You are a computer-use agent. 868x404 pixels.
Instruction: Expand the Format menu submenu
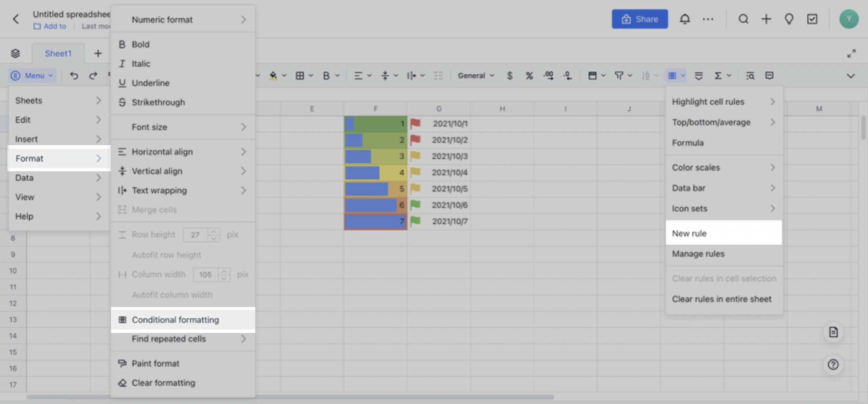pos(59,158)
